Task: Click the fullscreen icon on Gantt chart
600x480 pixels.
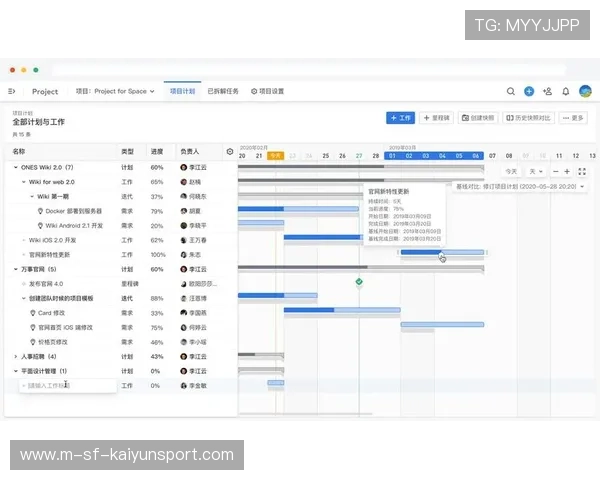Action: pyautogui.click(x=582, y=171)
